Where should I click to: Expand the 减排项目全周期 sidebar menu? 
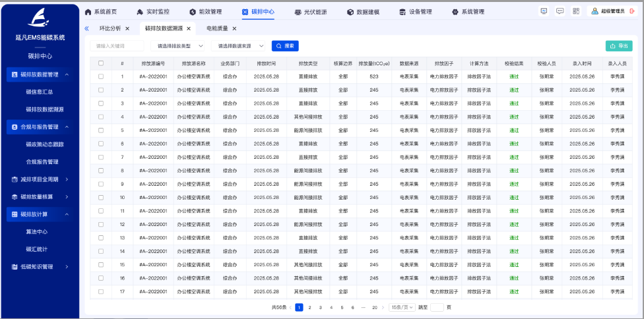click(x=40, y=179)
